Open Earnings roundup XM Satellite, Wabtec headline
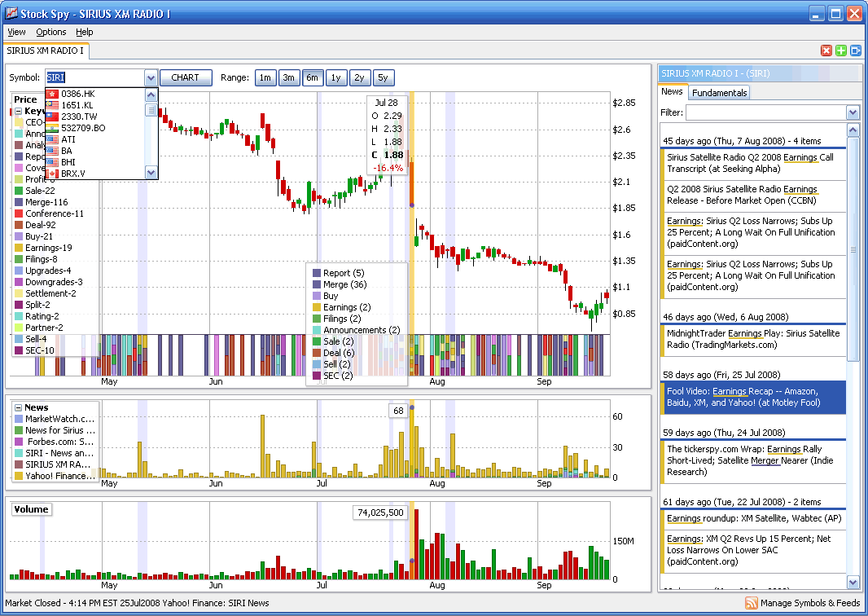 [x=753, y=518]
